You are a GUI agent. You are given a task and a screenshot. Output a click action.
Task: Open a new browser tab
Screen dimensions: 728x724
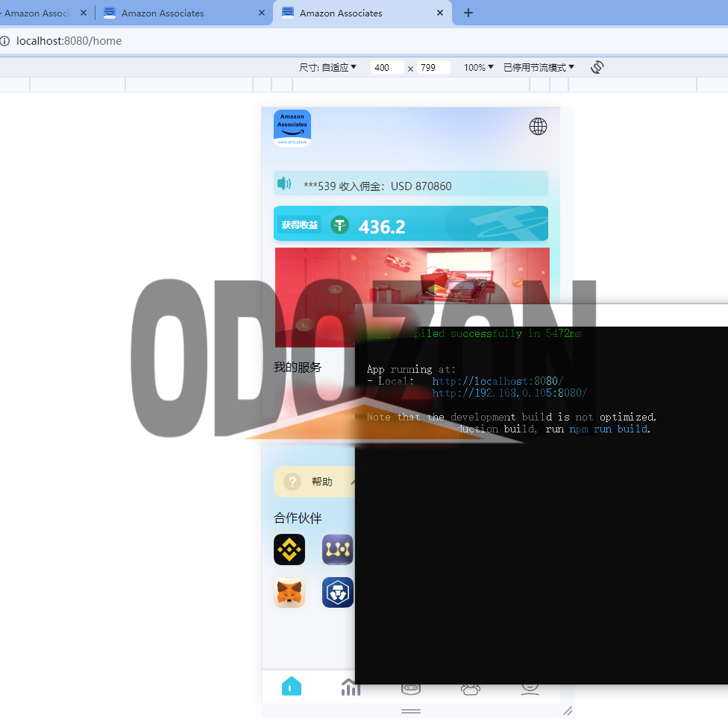click(468, 13)
